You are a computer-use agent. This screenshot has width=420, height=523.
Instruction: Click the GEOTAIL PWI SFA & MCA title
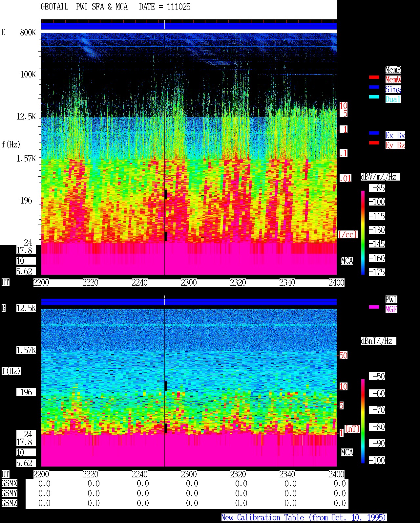pyautogui.click(x=84, y=7)
